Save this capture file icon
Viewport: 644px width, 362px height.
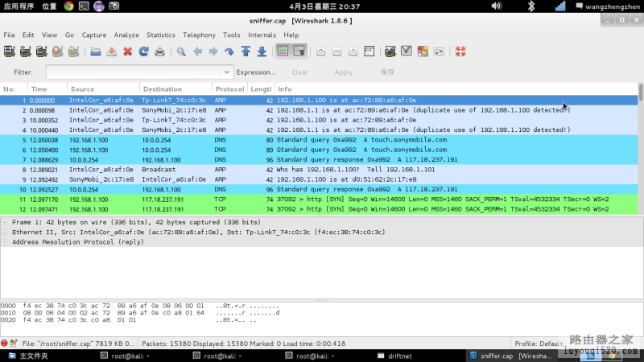pyautogui.click(x=111, y=51)
